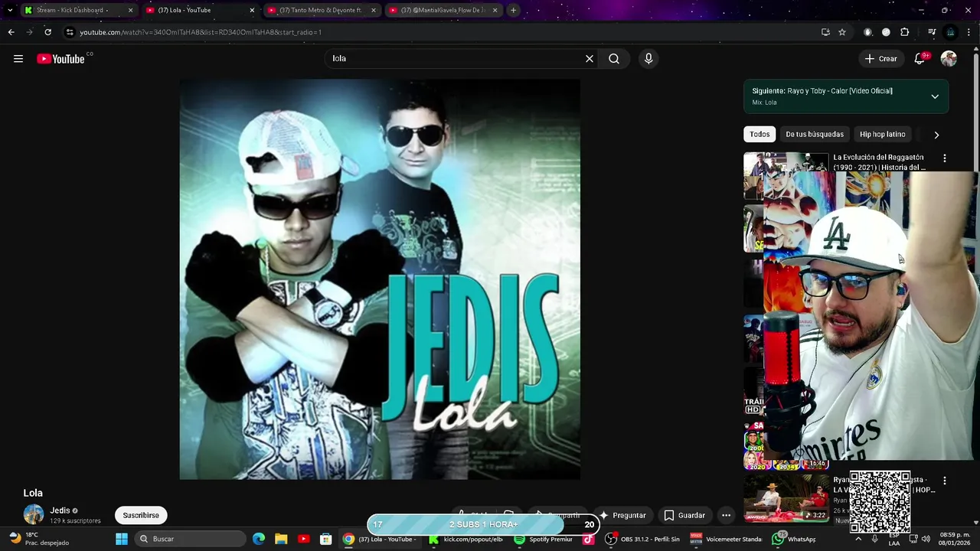Run search with the magnifier button
The height and width of the screenshot is (551, 980).
coord(614,59)
